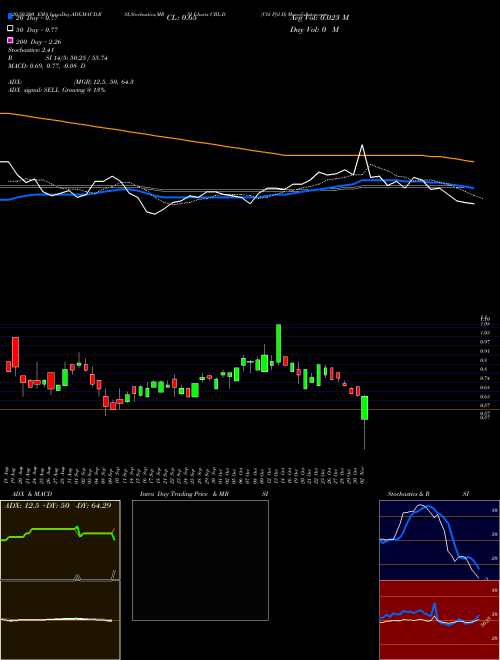This screenshot has width=500, height=660.
Task: Click the orange horizontal support line on candlestick chart
Action: (250, 409)
